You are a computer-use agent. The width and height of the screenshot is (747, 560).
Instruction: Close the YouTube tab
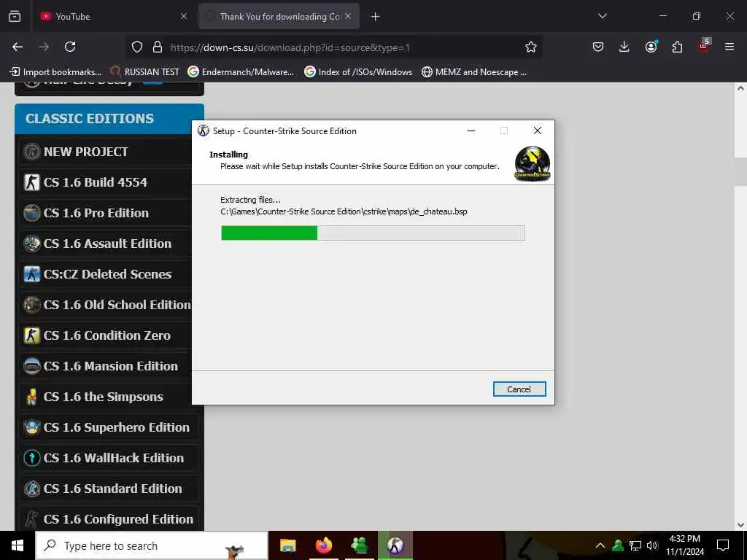(184, 17)
